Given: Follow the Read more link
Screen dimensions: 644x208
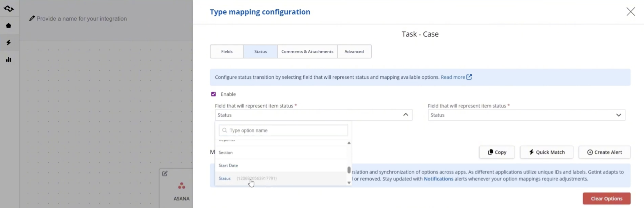Looking at the screenshot, I should point(453,77).
